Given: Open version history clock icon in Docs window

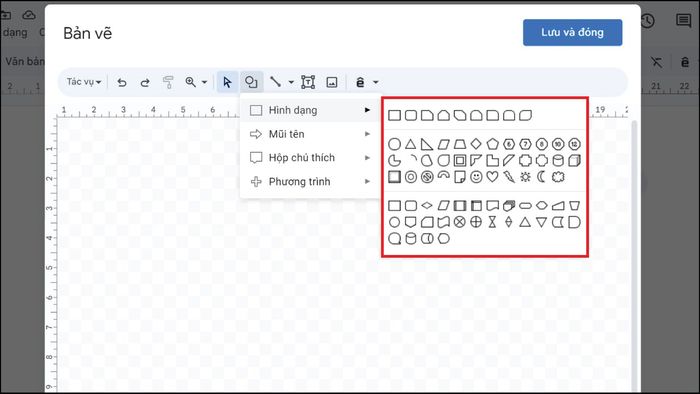Looking at the screenshot, I should pos(647,21).
